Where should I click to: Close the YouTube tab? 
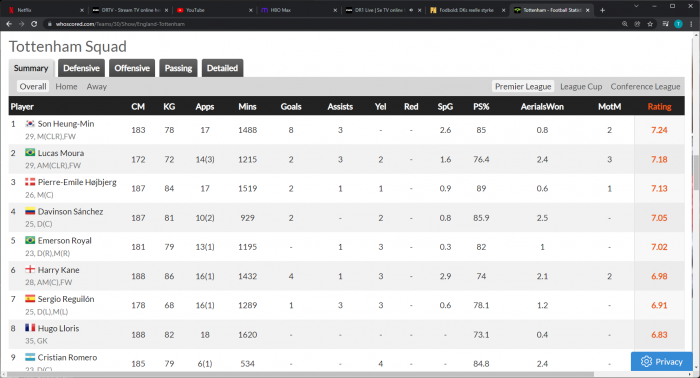250,10
